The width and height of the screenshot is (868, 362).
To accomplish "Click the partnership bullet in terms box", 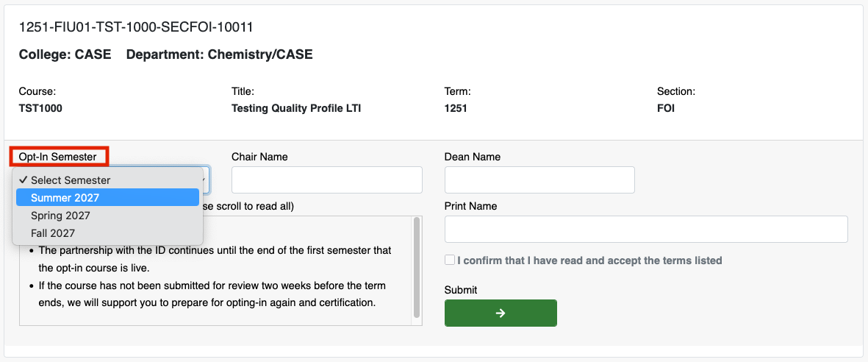I will [210, 260].
